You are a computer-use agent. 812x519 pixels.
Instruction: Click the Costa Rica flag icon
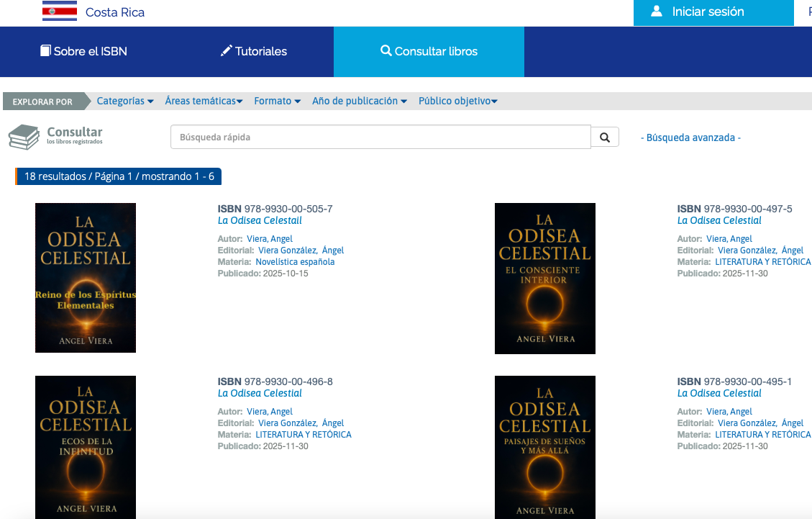click(60, 12)
